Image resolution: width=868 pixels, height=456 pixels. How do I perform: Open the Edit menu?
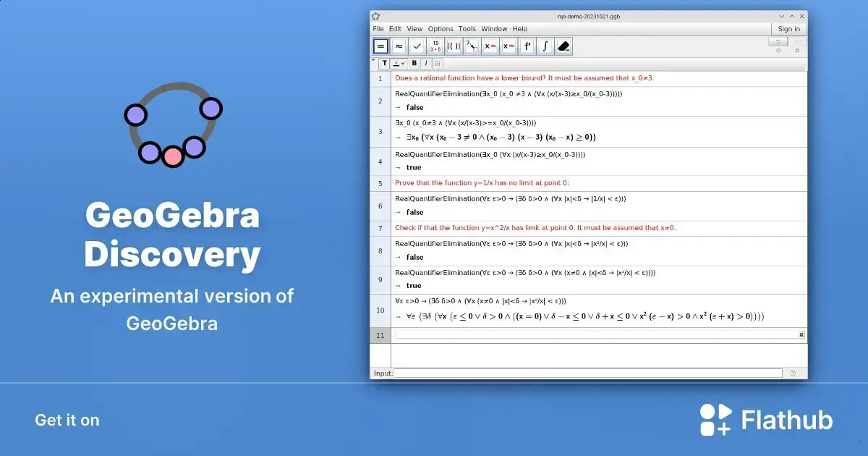tap(395, 29)
